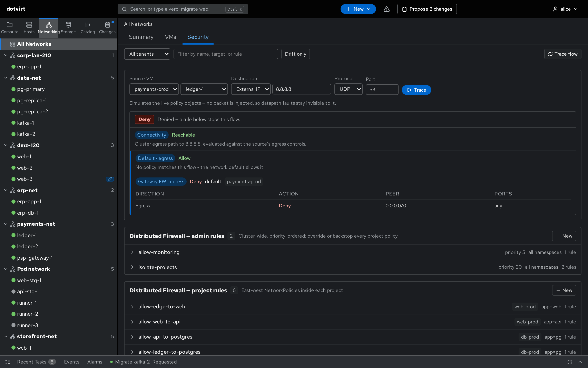Switch to the Summary tab

click(x=141, y=37)
